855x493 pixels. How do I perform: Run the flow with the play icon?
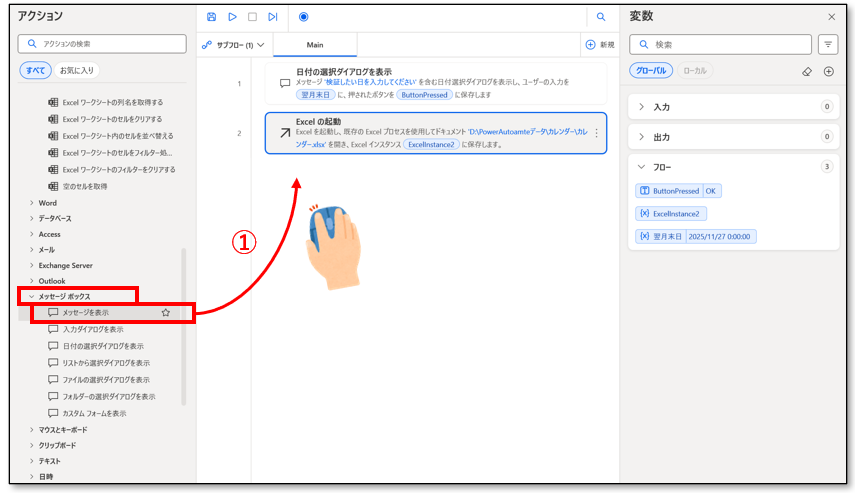232,17
